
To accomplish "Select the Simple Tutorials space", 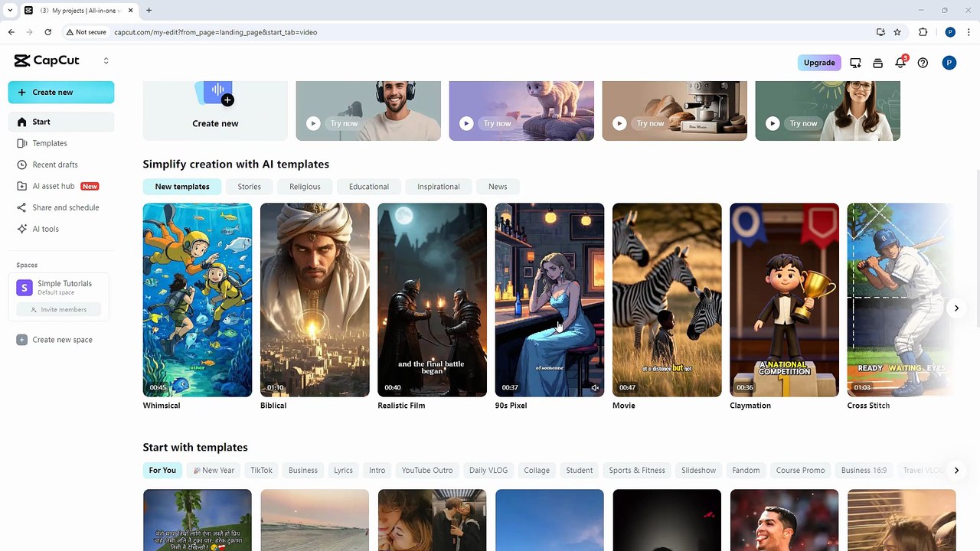I will point(58,287).
